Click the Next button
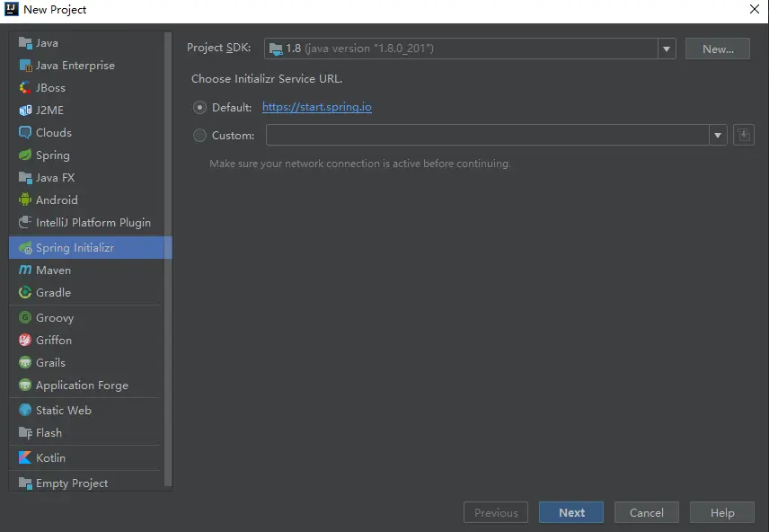769x532 pixels. [x=571, y=512]
